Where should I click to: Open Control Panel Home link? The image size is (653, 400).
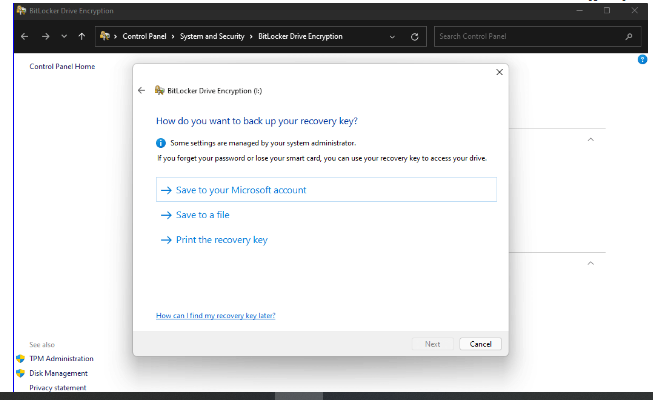click(62, 66)
